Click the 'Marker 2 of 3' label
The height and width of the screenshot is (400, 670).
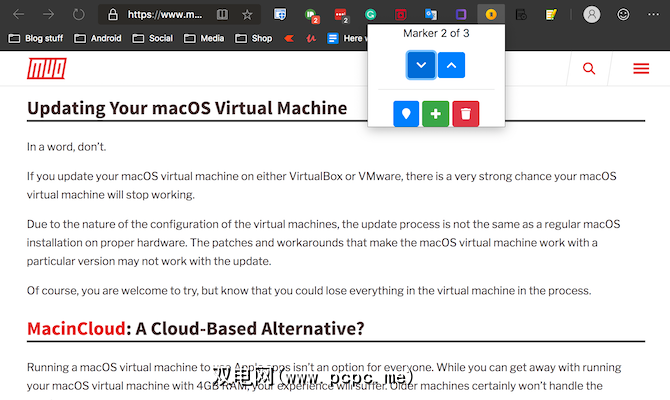pyautogui.click(x=436, y=33)
